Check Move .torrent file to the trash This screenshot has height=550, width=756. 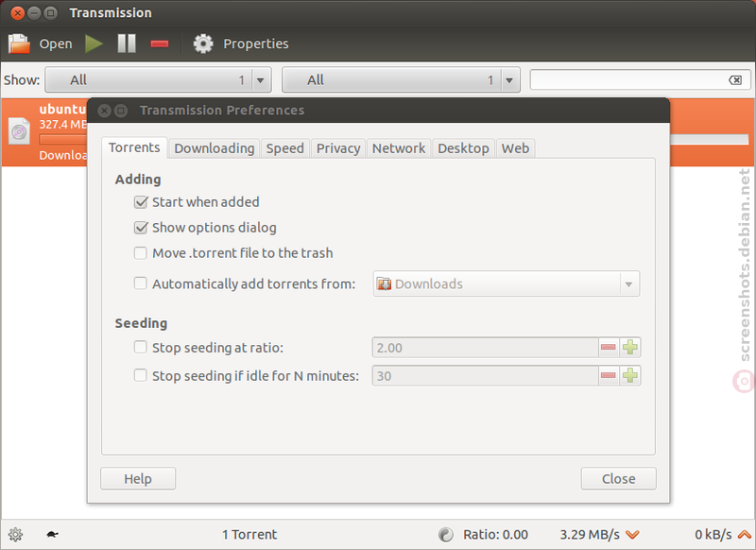tap(140, 253)
